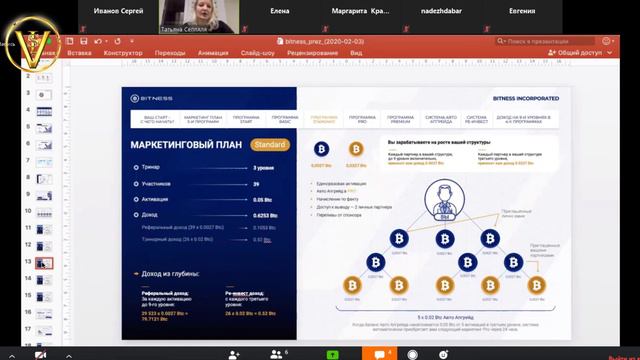Screen dimensions: 640x360
Task: Click the Программа Premium slide tab
Action: [400, 119]
